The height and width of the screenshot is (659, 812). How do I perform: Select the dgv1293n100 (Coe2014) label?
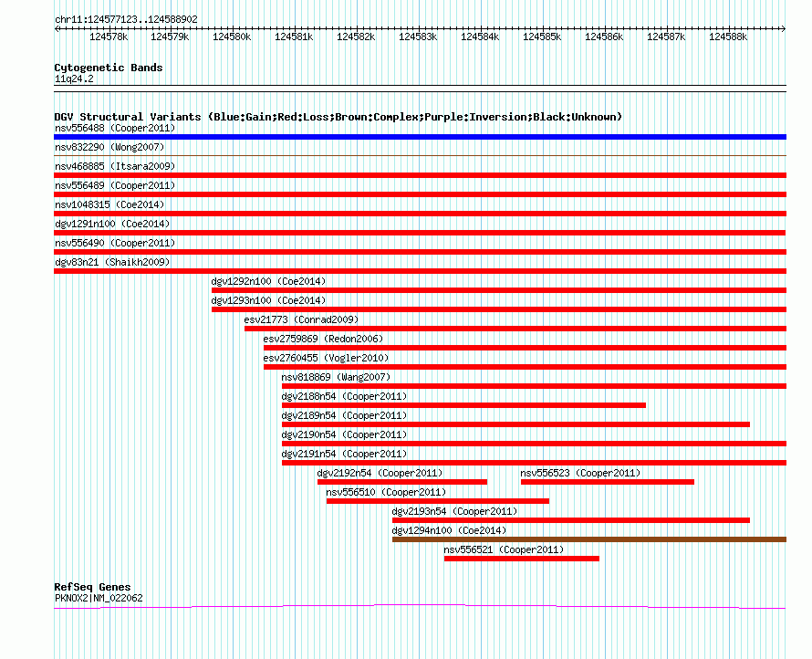[268, 300]
